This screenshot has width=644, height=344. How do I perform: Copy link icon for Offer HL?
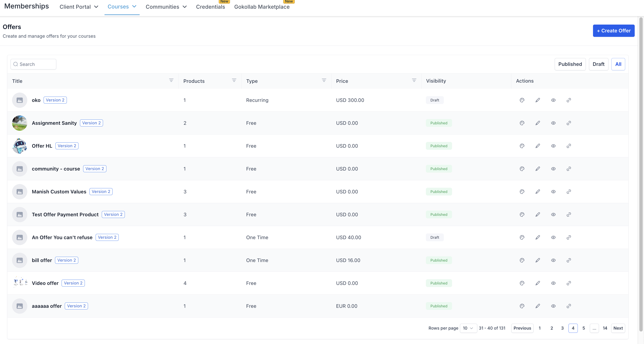tap(569, 146)
